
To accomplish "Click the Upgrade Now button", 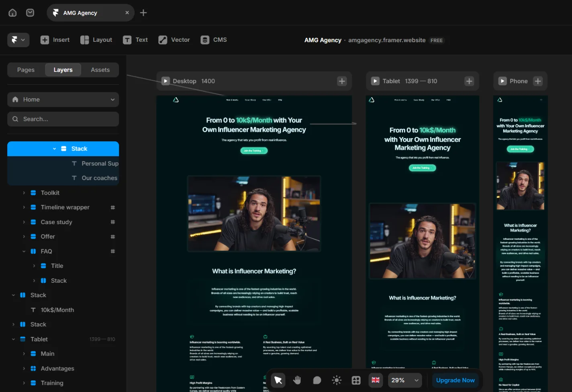I will (x=455, y=380).
